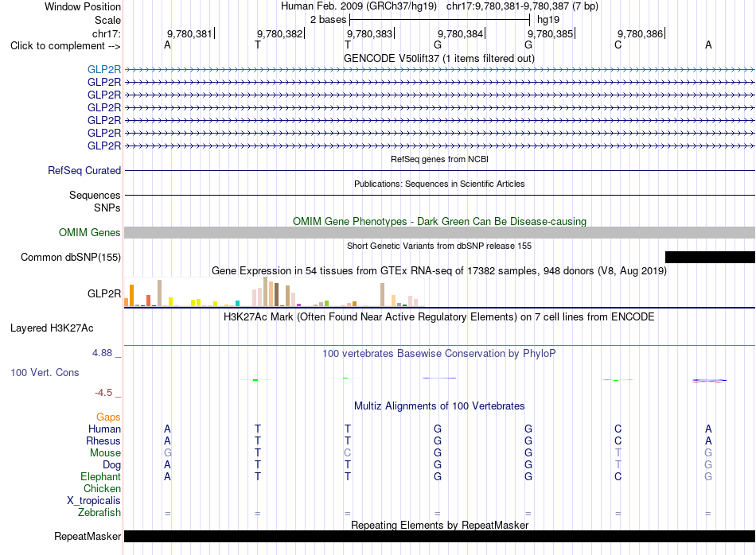
Task: Click the Zebrafish species label
Action: pos(99,513)
